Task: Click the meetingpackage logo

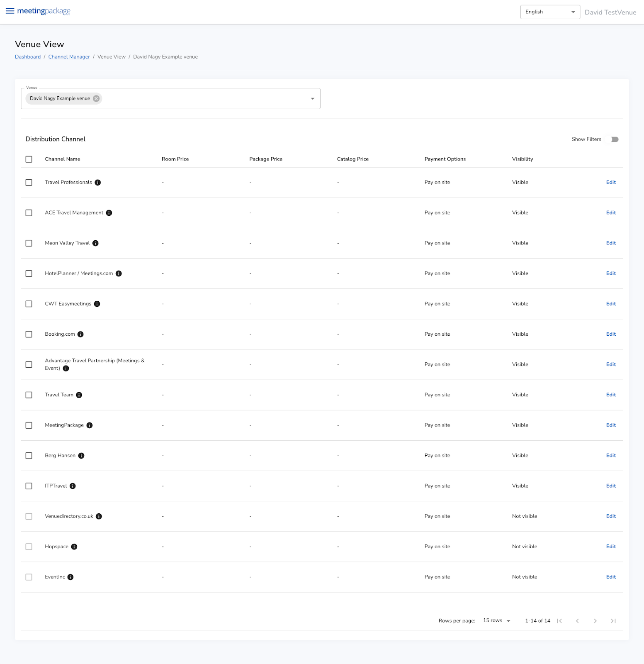Action: 44,11
